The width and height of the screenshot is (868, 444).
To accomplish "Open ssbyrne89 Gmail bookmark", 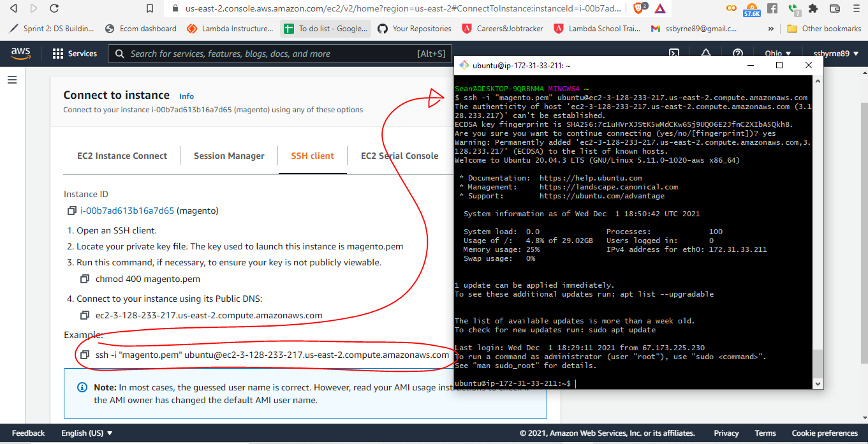I will click(694, 29).
